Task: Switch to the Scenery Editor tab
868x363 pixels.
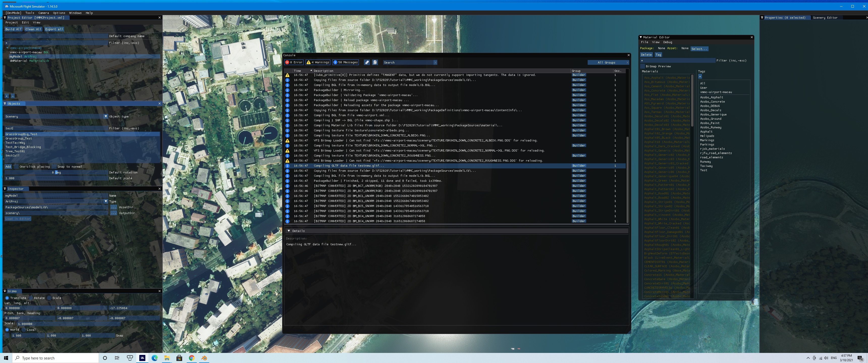Action: [825, 17]
